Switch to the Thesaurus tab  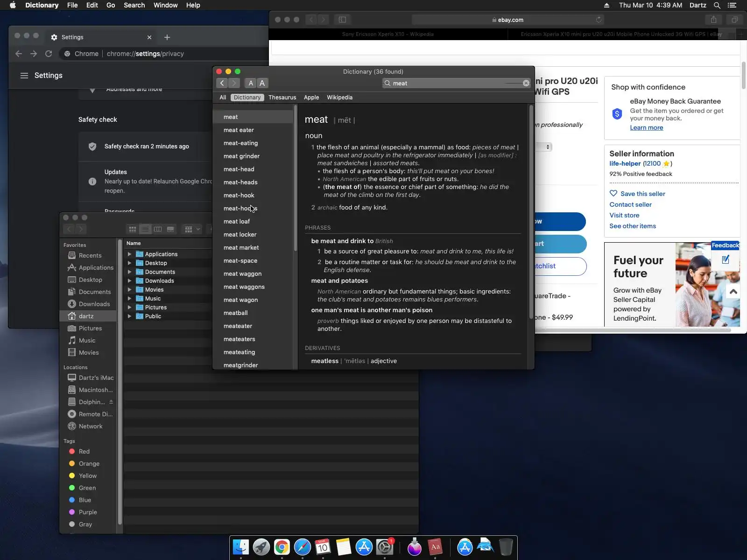click(x=282, y=98)
